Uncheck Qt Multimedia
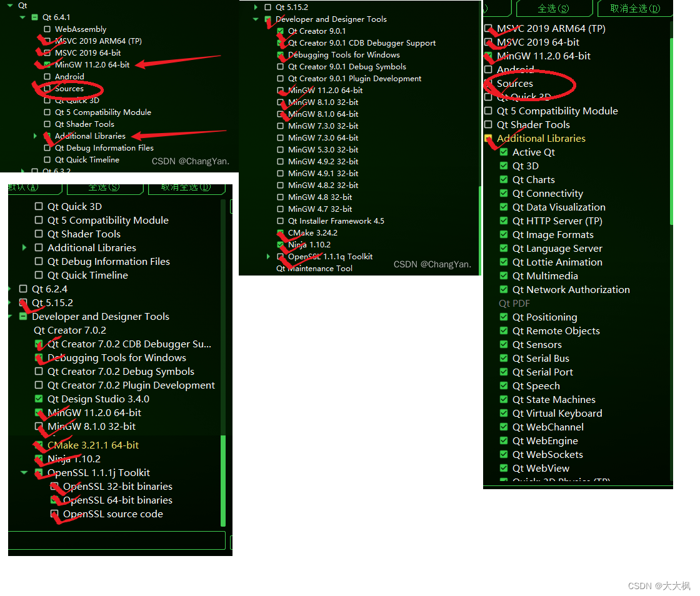700x596 pixels. tap(504, 276)
